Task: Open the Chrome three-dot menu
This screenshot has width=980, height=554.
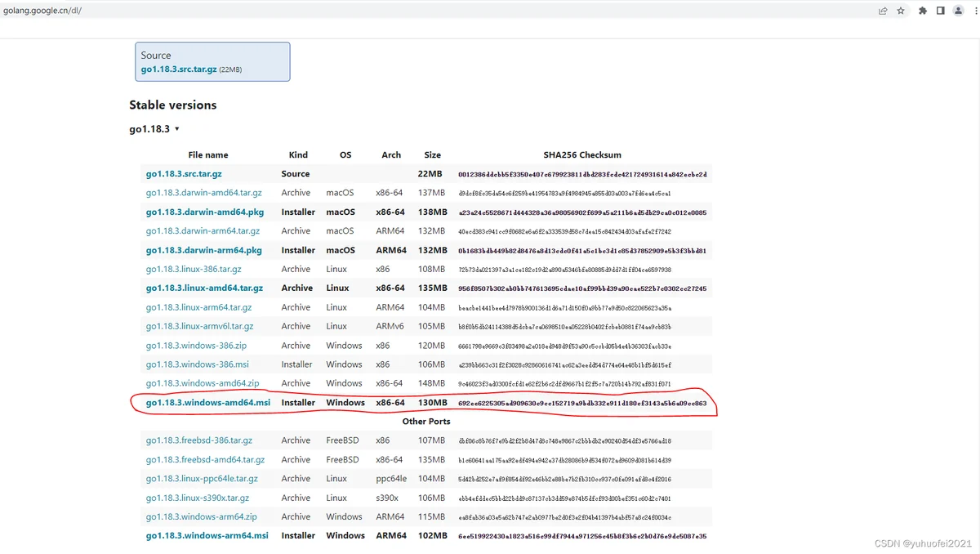Action: (974, 11)
